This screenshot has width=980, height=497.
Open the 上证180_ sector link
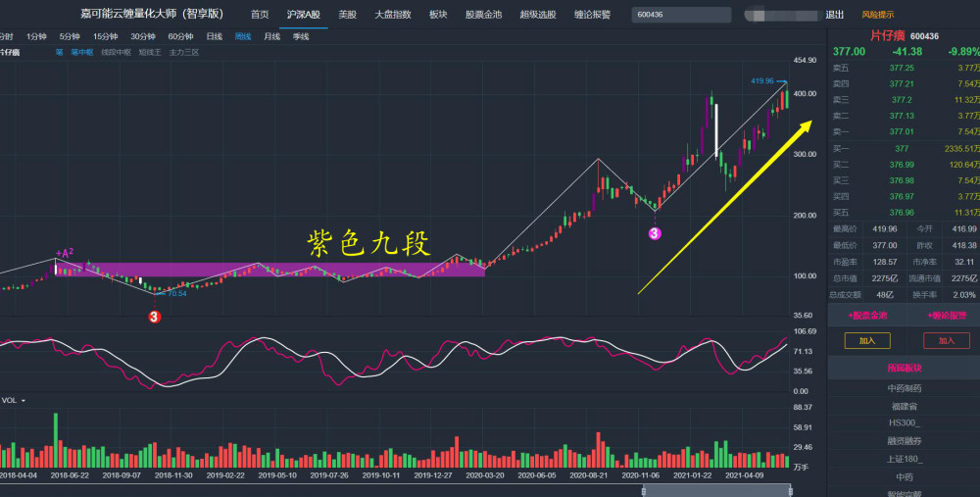pyautogui.click(x=905, y=459)
